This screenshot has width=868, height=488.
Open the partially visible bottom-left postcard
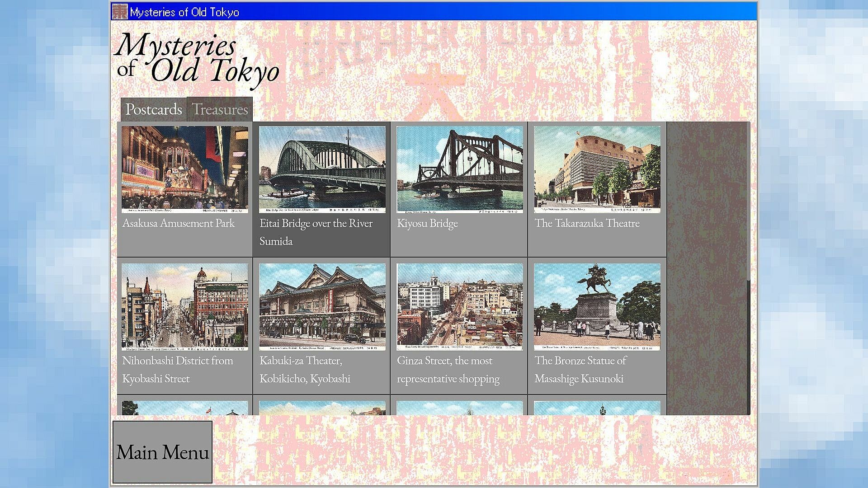pos(184,408)
